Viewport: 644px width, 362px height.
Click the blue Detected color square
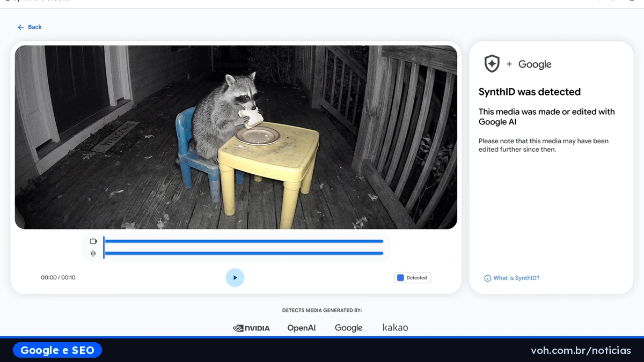click(x=400, y=278)
